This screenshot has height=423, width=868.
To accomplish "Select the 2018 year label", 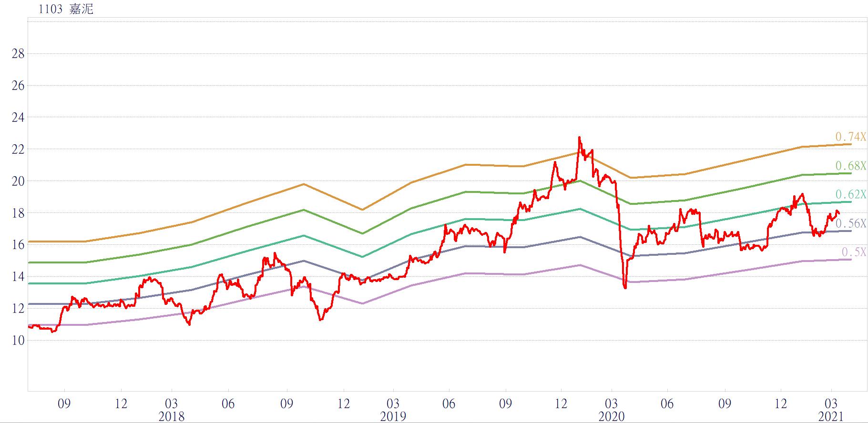I will 171,416.
